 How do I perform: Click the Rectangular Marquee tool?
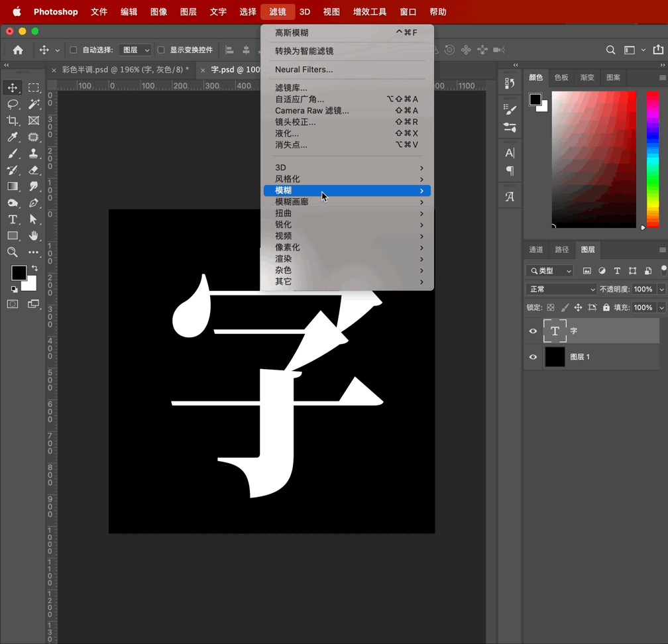coord(34,87)
